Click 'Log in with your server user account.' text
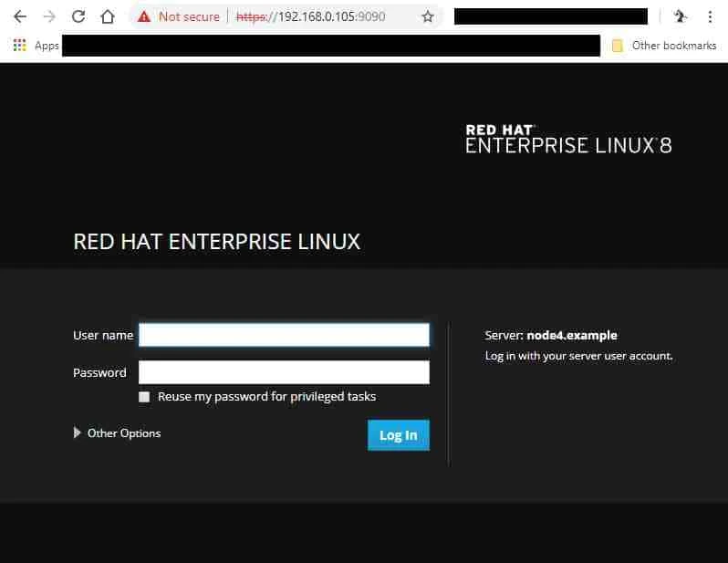This screenshot has width=728, height=563. [x=578, y=356]
